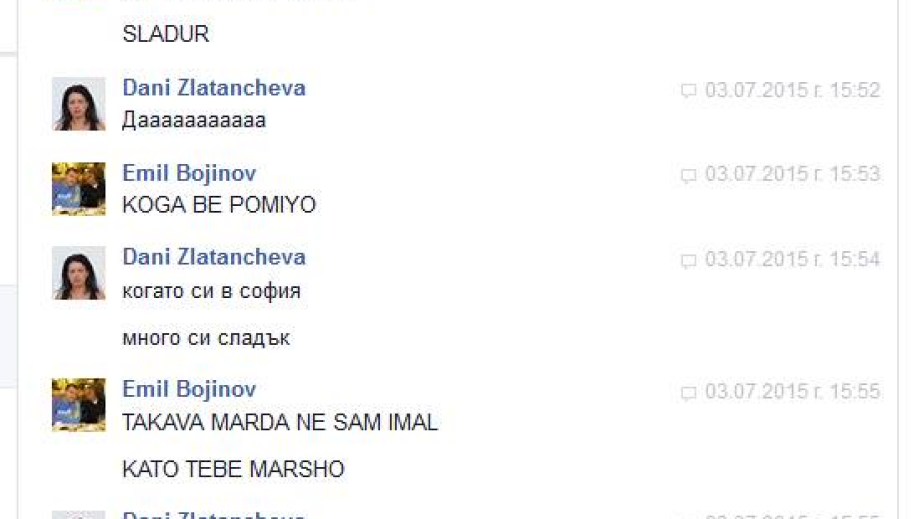Click the 03.07.2015 г. 15:53 timestamp
Viewport: 924px width, 519px height.
(793, 174)
